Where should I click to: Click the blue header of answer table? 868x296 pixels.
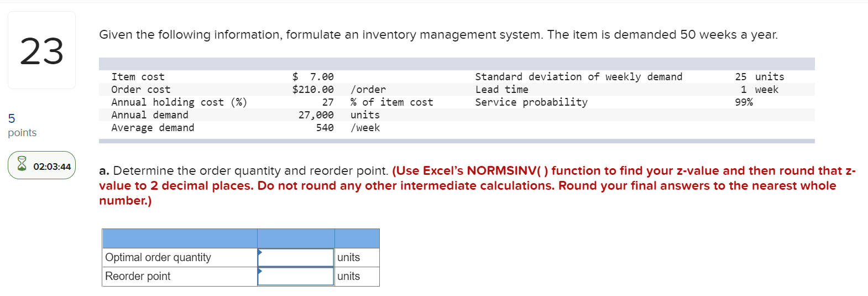(240, 238)
